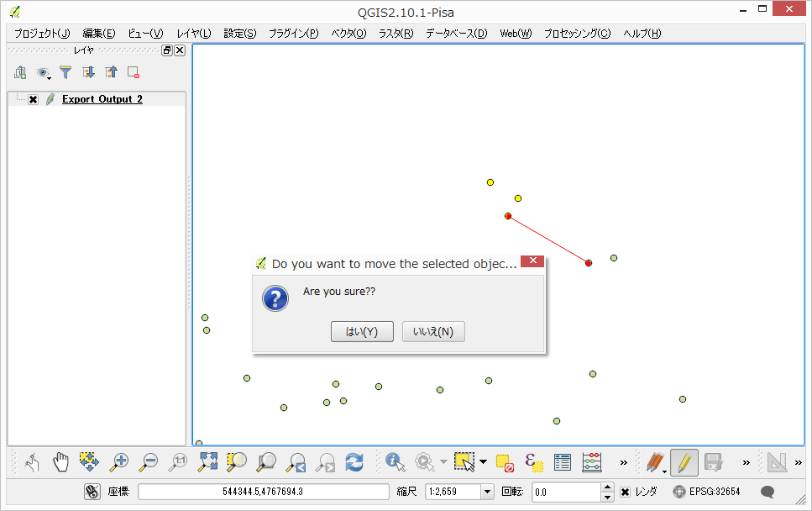Screen dimensions: 812x511
Task: Click the 座標 coordinate input field
Action: coord(264,492)
